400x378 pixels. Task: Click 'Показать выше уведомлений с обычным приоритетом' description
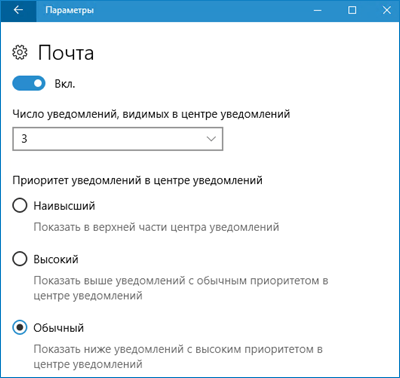(x=181, y=288)
